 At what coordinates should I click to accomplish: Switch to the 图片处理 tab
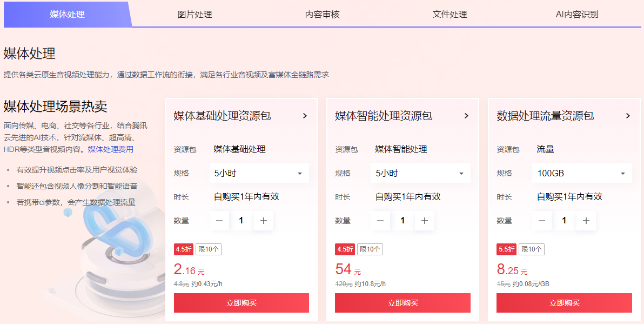(x=194, y=15)
